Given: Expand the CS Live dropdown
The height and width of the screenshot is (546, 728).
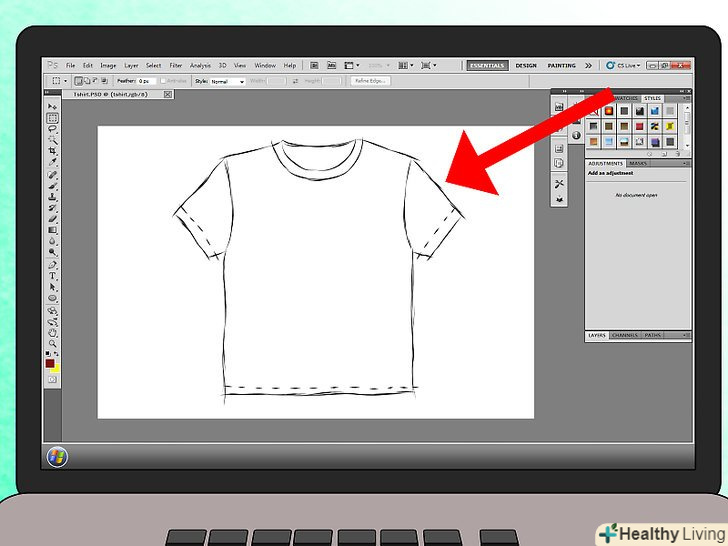Looking at the screenshot, I should pos(624,65).
